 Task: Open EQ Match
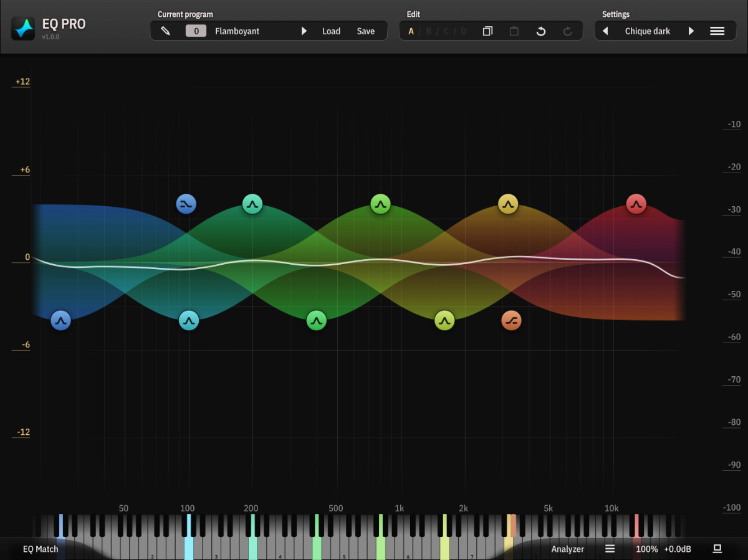click(x=41, y=549)
